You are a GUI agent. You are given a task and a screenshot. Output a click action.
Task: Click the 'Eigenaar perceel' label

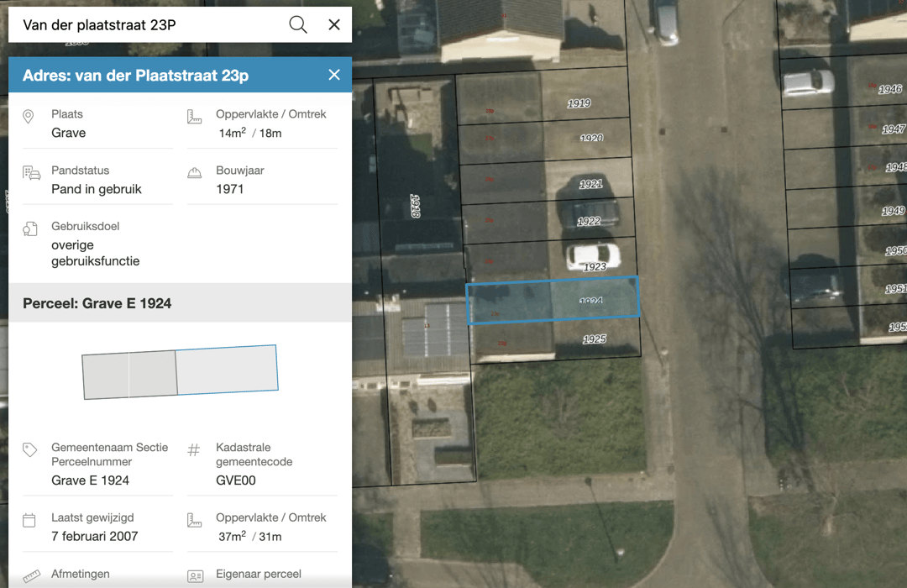coord(259,574)
